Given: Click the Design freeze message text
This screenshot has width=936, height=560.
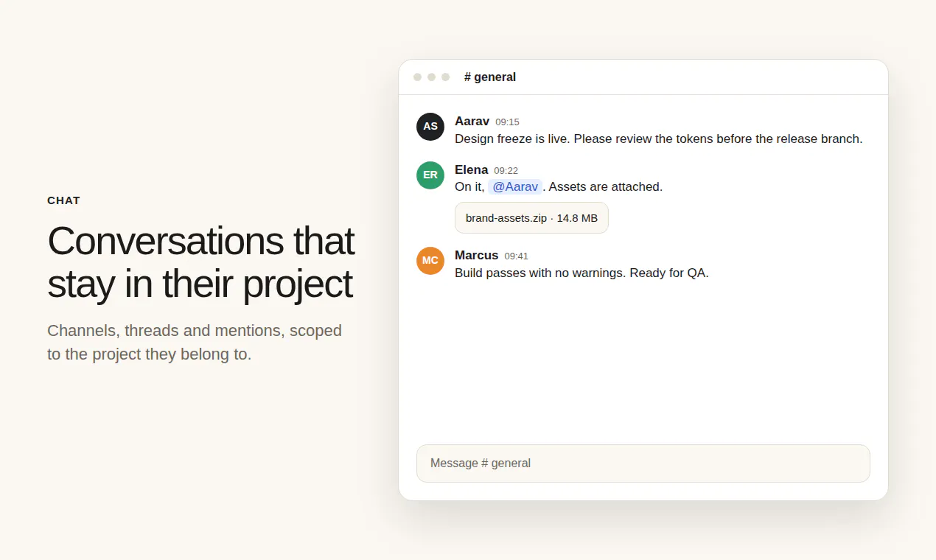Looking at the screenshot, I should 658,139.
